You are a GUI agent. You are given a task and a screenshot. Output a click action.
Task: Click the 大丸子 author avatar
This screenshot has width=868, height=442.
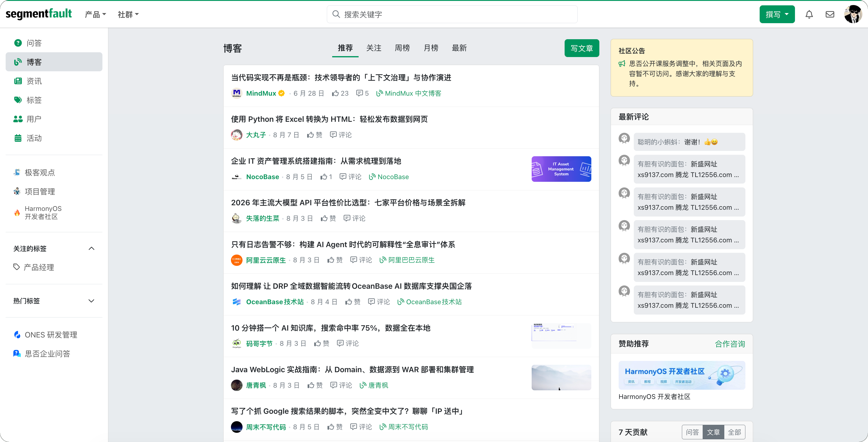(237, 135)
